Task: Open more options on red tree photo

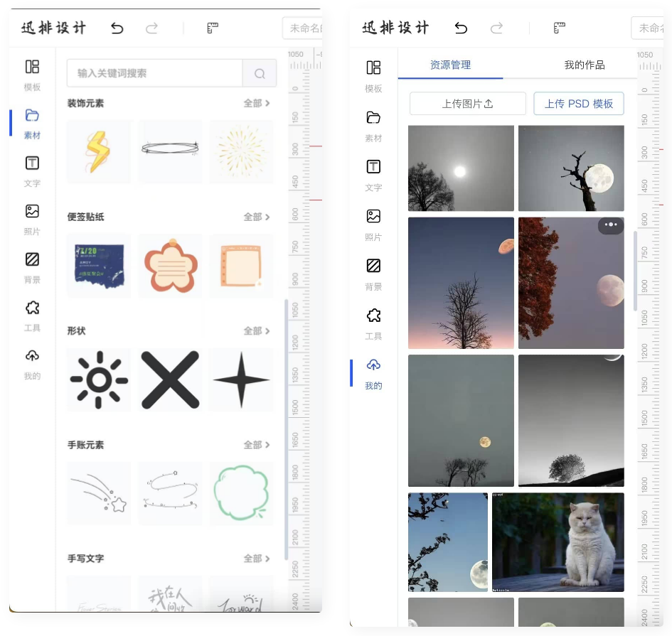Action: (610, 225)
